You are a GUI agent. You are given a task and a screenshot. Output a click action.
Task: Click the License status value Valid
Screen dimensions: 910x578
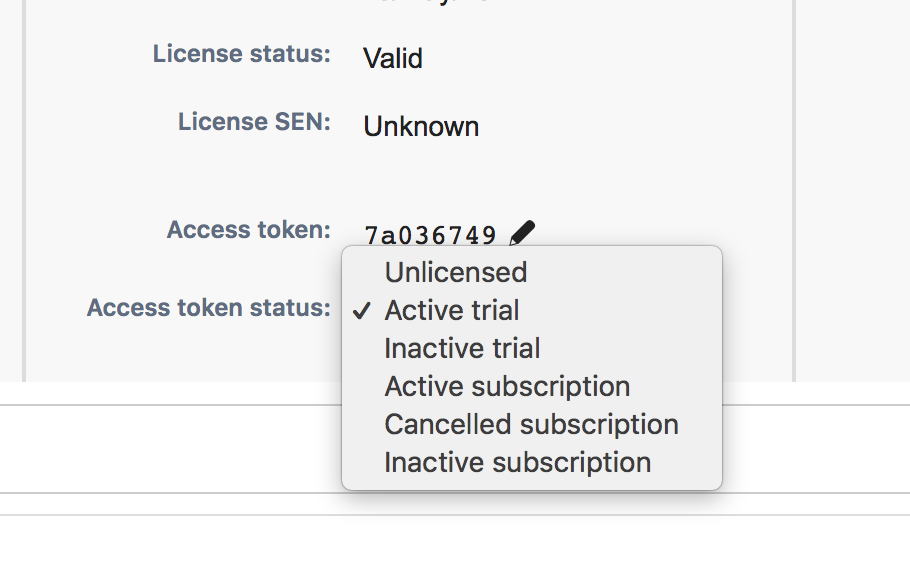tap(393, 58)
